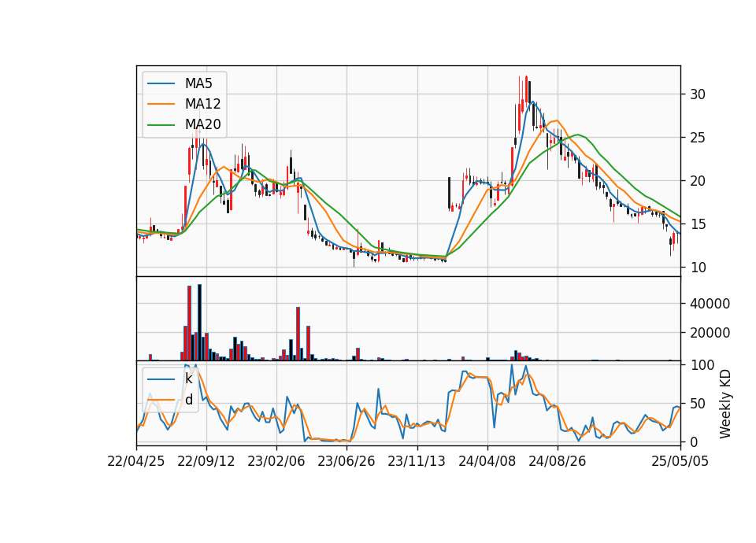
Task: Click the tallest black volume bar near 22/09
Action: tap(199, 323)
